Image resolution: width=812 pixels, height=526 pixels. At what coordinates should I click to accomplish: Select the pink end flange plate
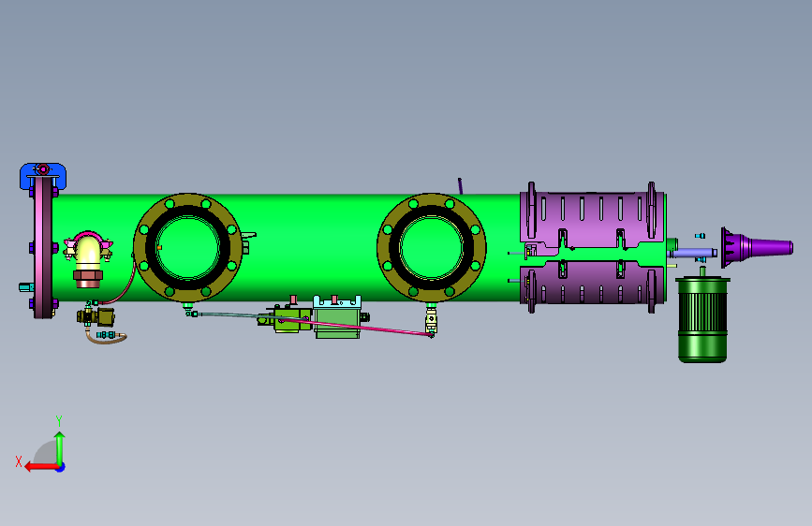click(43, 247)
